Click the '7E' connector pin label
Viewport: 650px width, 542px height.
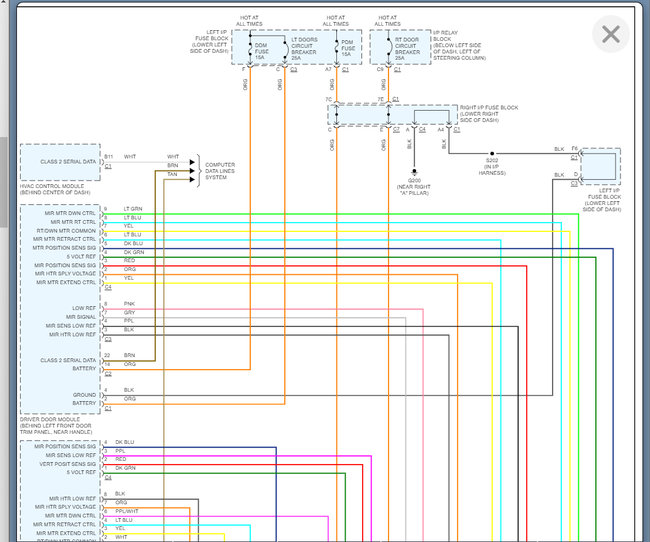click(x=381, y=100)
